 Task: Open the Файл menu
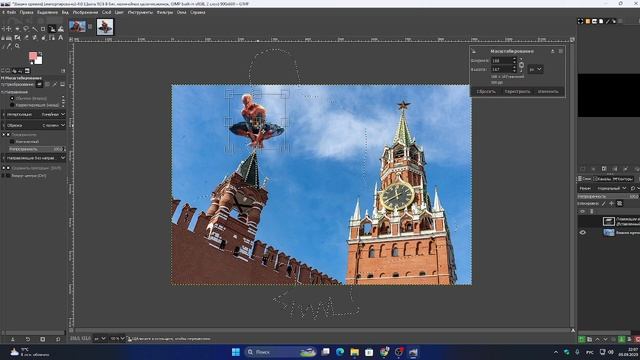click(11, 12)
